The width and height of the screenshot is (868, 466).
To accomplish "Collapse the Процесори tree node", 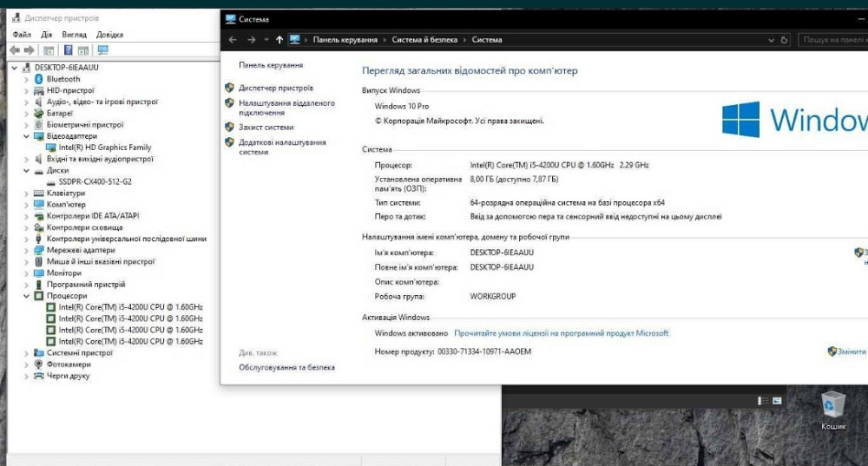I will point(27,296).
